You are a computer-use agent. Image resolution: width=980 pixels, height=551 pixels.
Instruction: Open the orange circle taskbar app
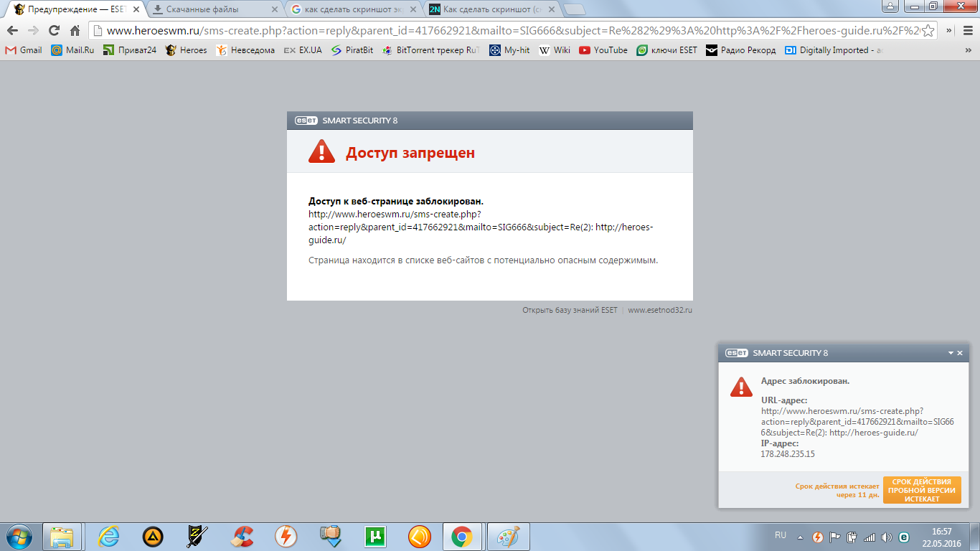420,536
